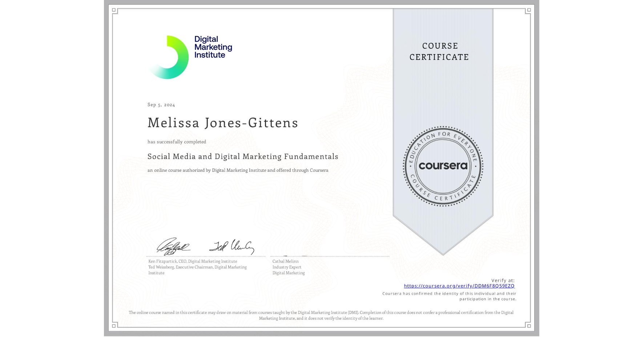The width and height of the screenshot is (644, 337).
Task: Select the name Melissa Jones-Gittens
Action: (x=223, y=123)
